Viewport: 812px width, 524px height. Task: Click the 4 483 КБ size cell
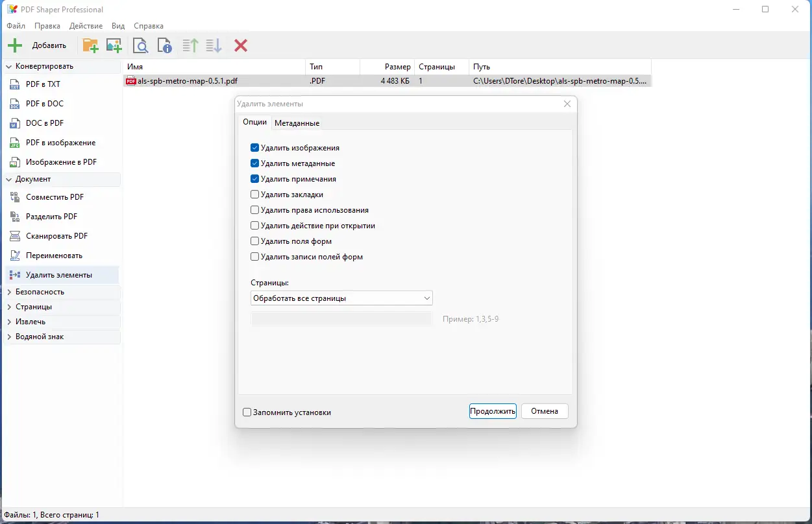pos(395,81)
